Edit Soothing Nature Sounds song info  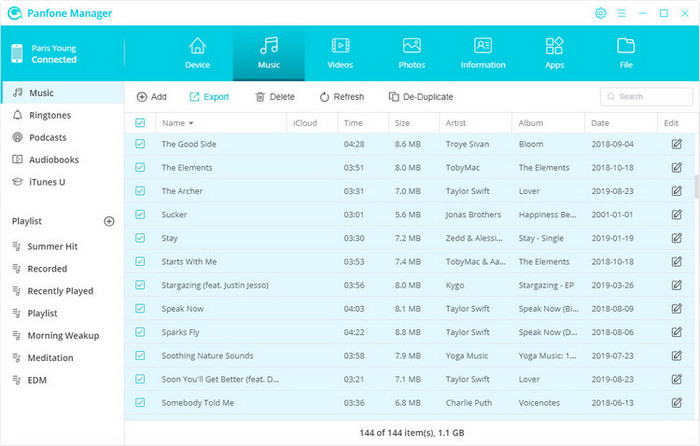click(677, 355)
